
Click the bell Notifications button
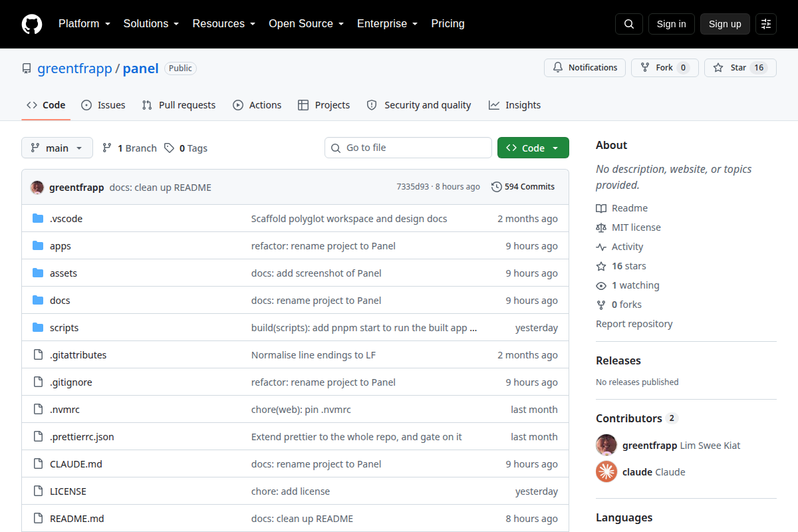click(585, 68)
